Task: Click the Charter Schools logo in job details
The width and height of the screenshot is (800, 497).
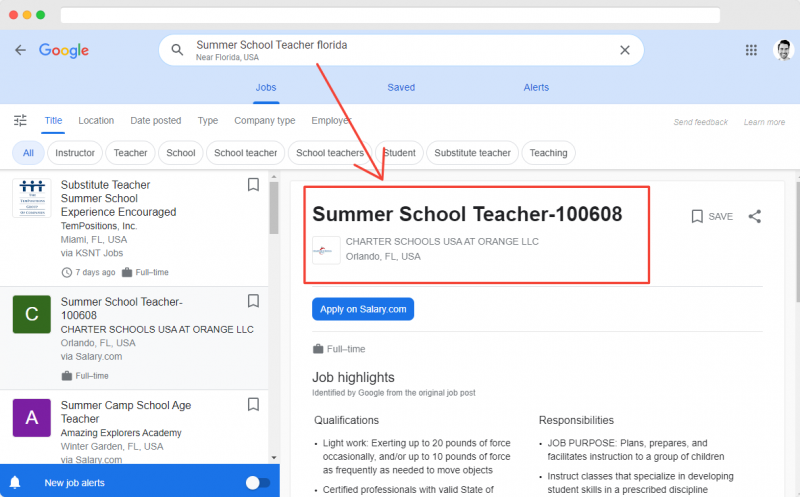Action: 326,250
